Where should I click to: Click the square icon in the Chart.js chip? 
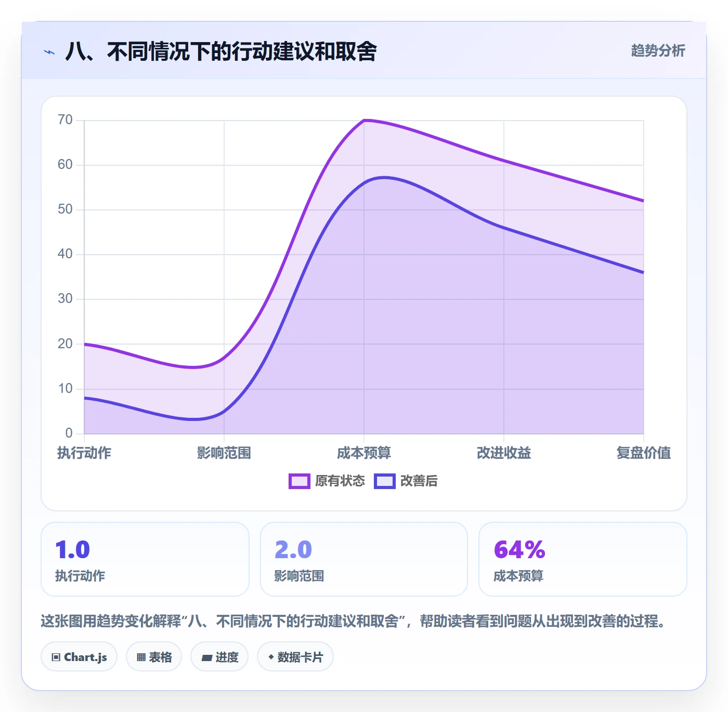[x=56, y=657]
